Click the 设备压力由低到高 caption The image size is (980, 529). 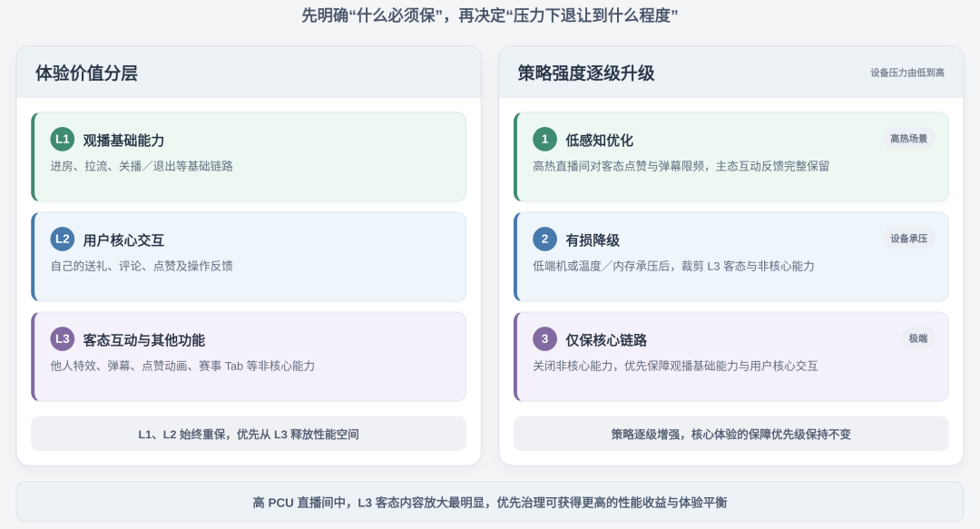pyautogui.click(x=907, y=73)
